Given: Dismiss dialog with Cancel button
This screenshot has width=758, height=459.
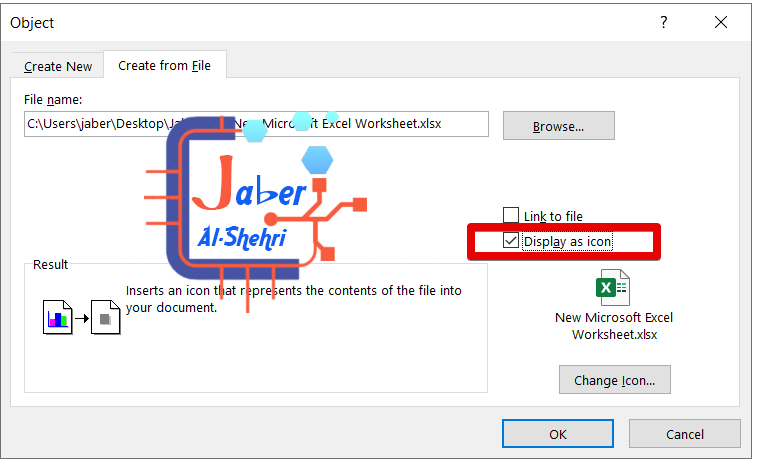Looking at the screenshot, I should click(x=685, y=434).
